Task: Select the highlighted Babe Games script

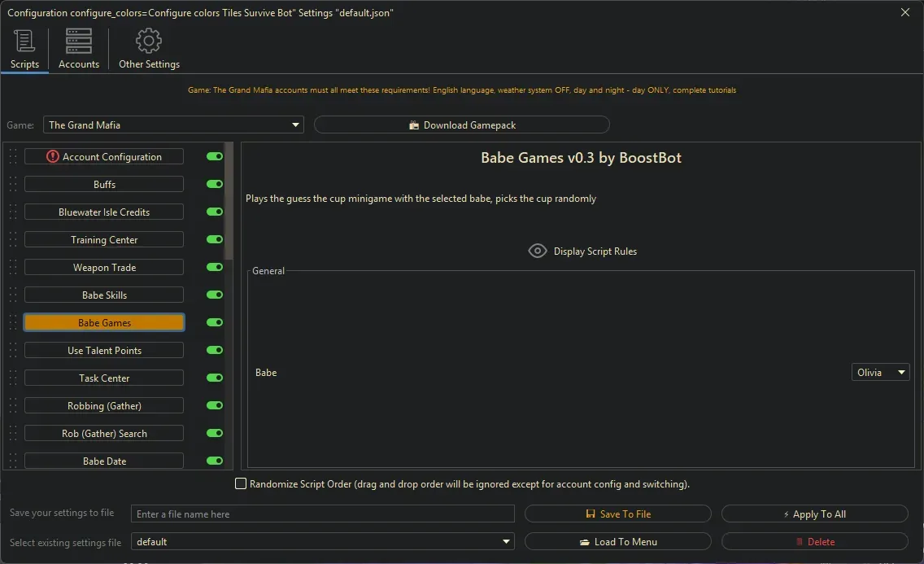Action: (104, 322)
